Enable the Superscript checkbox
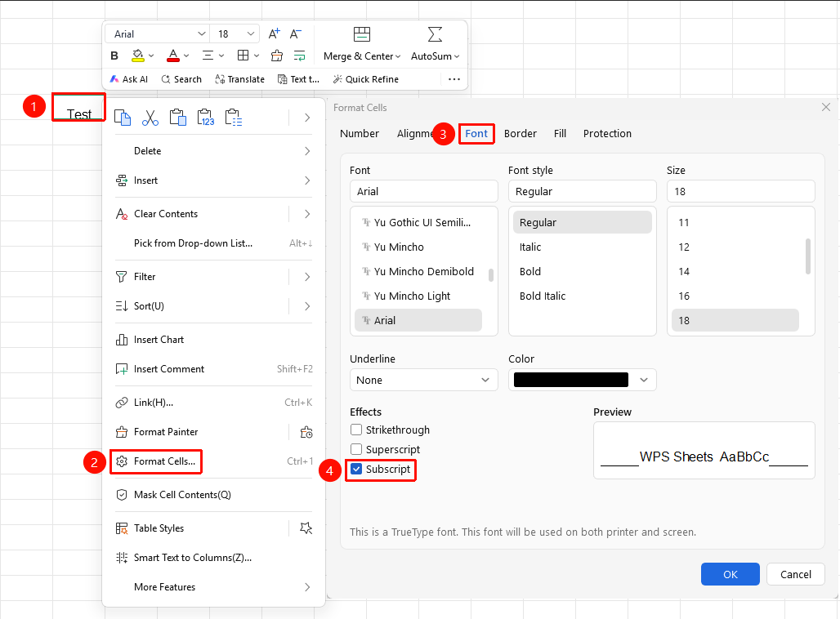 coord(356,449)
